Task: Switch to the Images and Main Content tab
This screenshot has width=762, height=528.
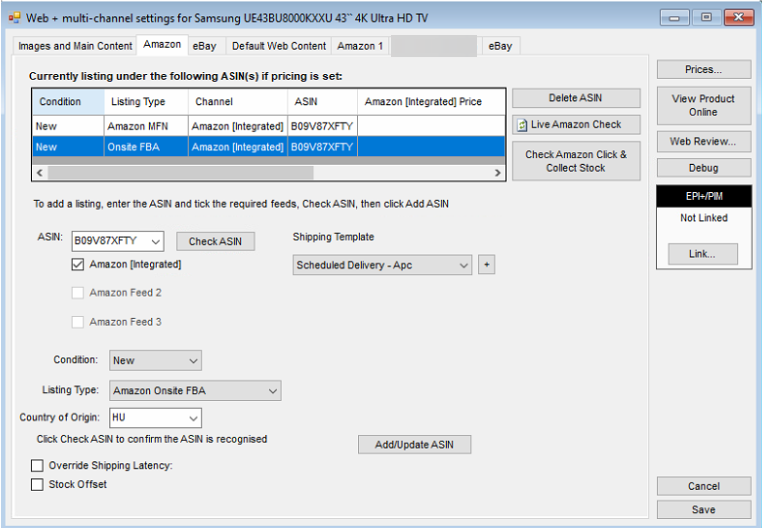Action: [75, 46]
